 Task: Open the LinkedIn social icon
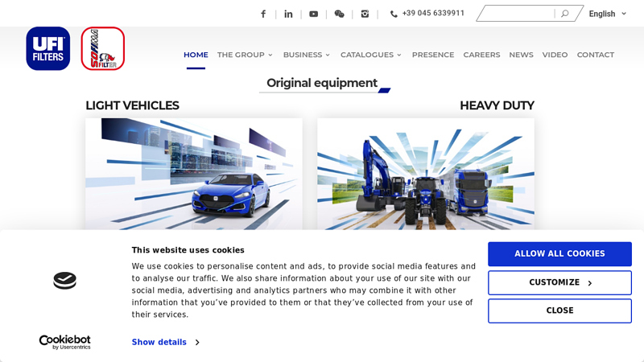(288, 14)
